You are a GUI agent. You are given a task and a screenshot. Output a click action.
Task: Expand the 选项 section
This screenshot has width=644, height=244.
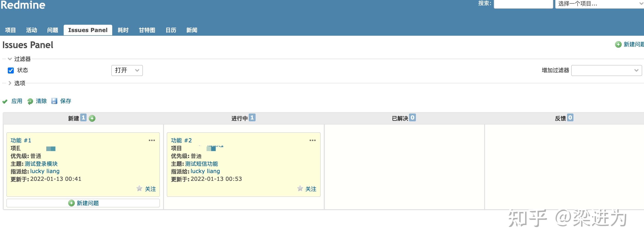[10, 83]
